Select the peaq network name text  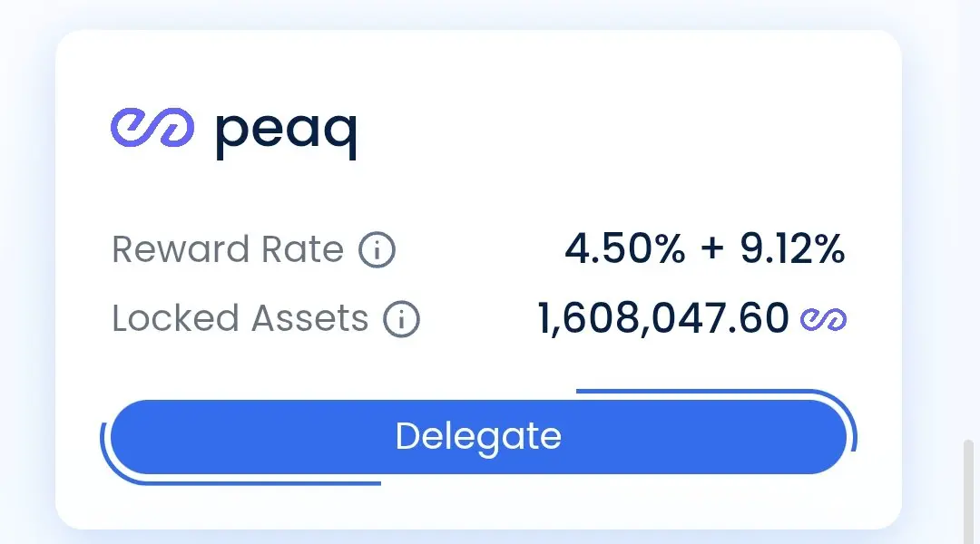286,133
